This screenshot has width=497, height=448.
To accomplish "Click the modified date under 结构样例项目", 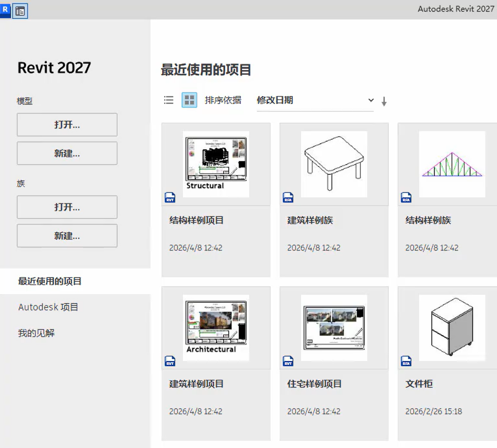I will tap(196, 248).
